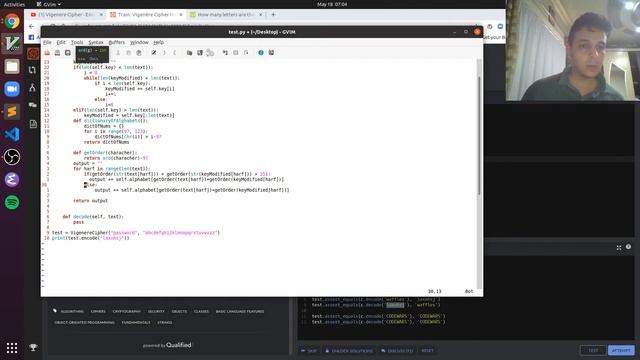Click the Make icon in GVim toolbar
This screenshot has height=360, width=640.
[225, 53]
